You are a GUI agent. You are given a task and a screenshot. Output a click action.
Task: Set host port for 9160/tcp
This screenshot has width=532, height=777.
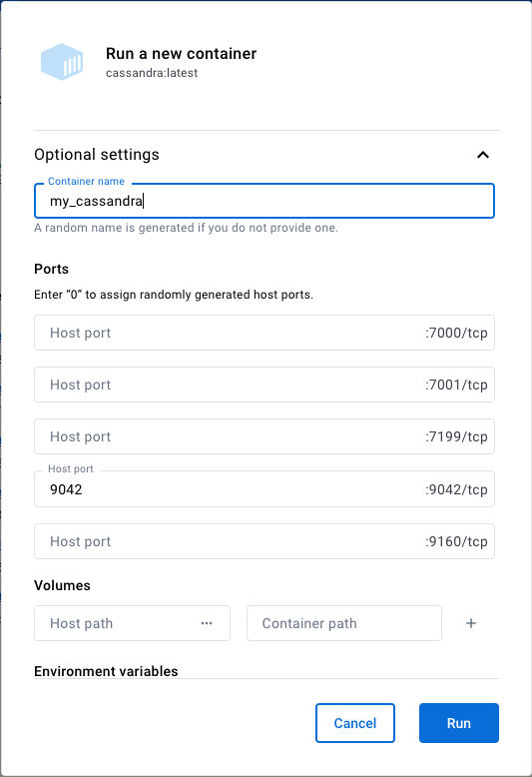(265, 541)
